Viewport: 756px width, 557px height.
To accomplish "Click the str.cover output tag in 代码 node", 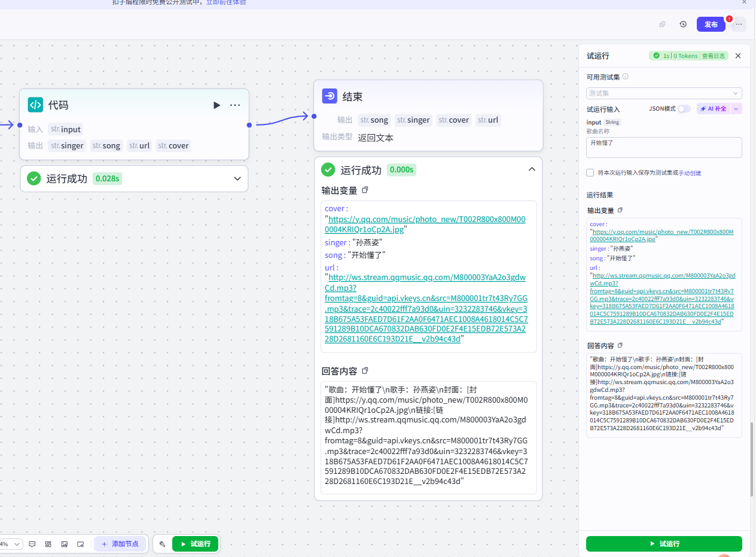I will click(x=173, y=145).
